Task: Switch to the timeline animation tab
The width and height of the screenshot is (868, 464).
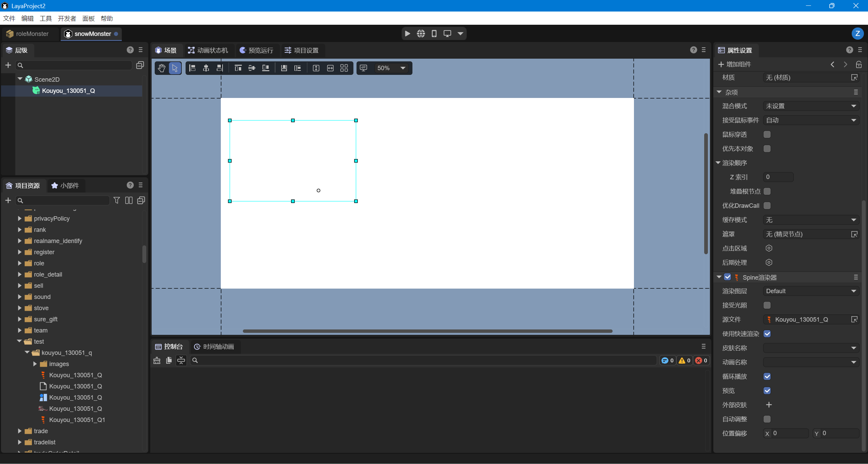Action: [214, 346]
